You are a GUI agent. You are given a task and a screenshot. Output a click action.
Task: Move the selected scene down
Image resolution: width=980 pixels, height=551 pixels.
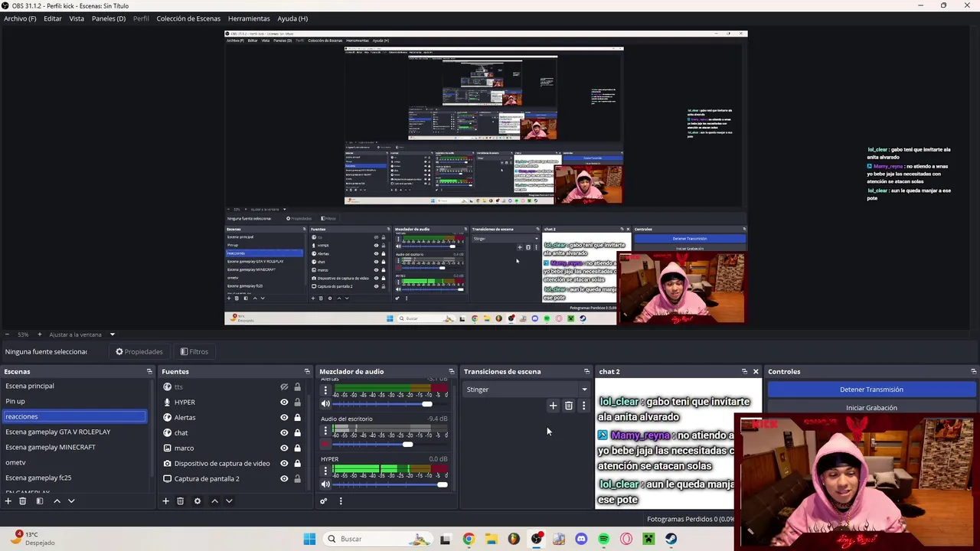tap(71, 500)
